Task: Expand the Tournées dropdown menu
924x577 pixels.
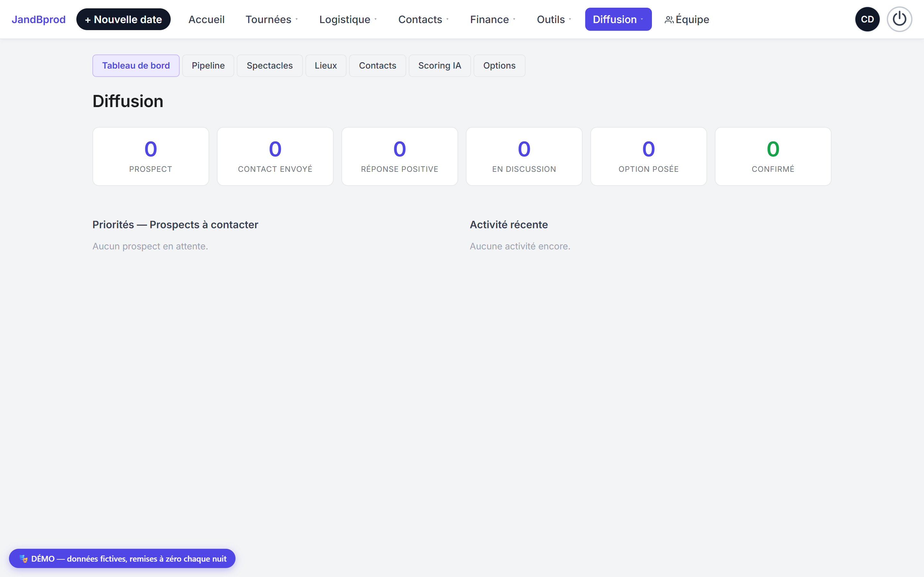Action: [271, 20]
